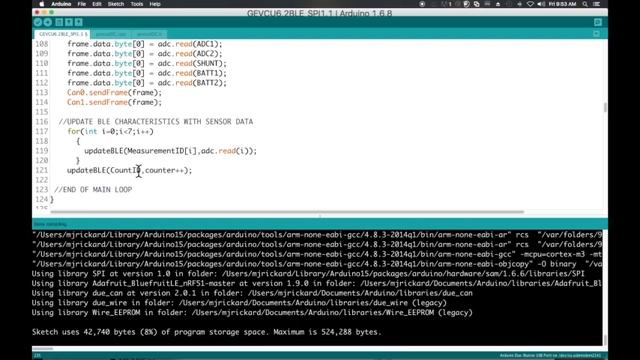Click the closing brace on line 124
The image size is (640, 360).
pos(52,200)
